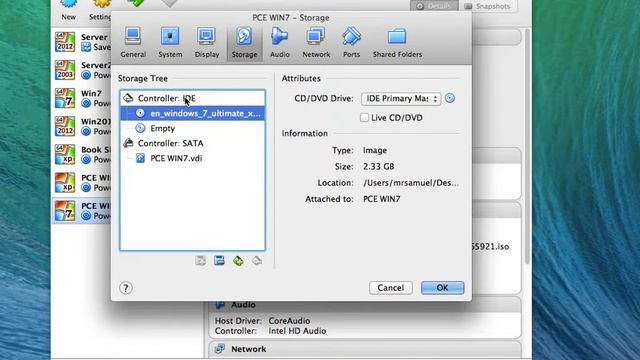Open the Network settings section
The width and height of the screenshot is (640, 360).
pos(316,42)
